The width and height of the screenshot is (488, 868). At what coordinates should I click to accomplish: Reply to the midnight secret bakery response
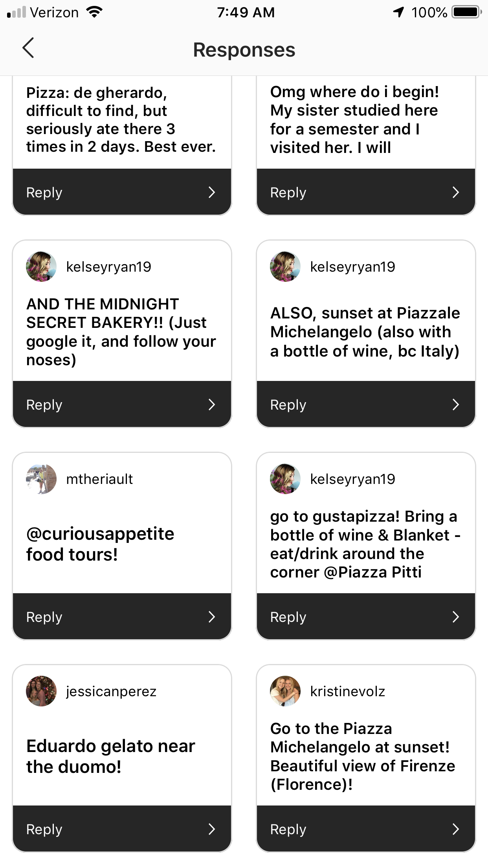pyautogui.click(x=122, y=405)
